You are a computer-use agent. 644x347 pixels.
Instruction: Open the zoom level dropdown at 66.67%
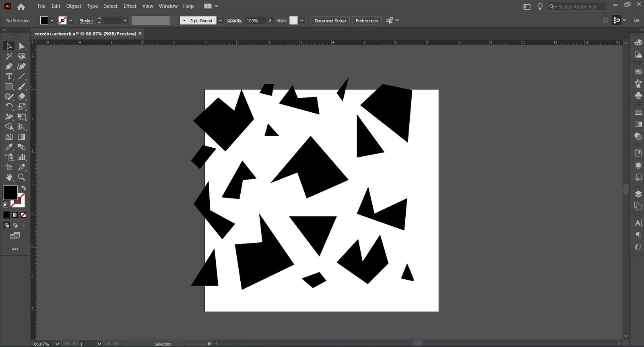point(57,344)
